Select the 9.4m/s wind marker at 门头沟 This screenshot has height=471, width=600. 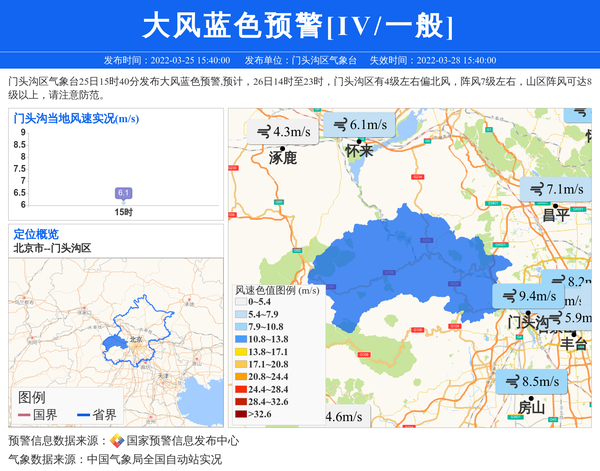528,296
